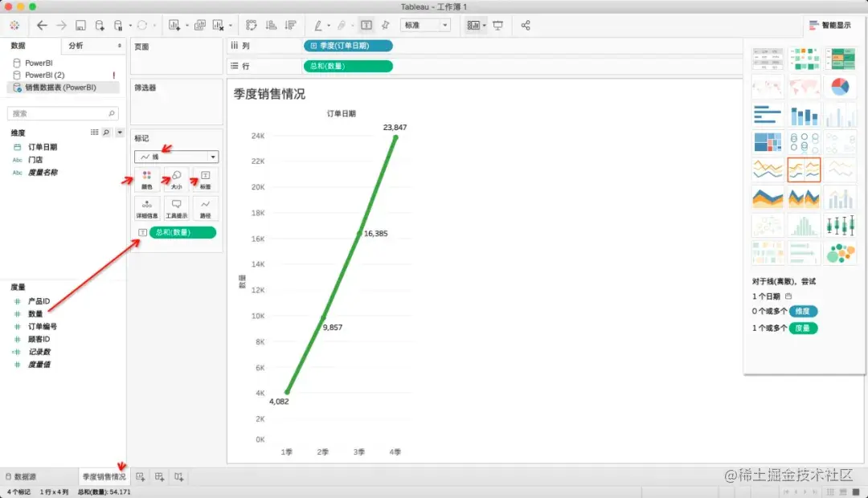Click the 工具提示 marks card button

point(176,209)
